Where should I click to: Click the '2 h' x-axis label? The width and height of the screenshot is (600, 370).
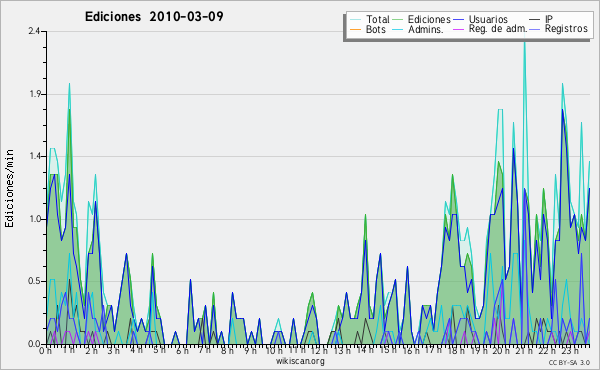(x=91, y=350)
